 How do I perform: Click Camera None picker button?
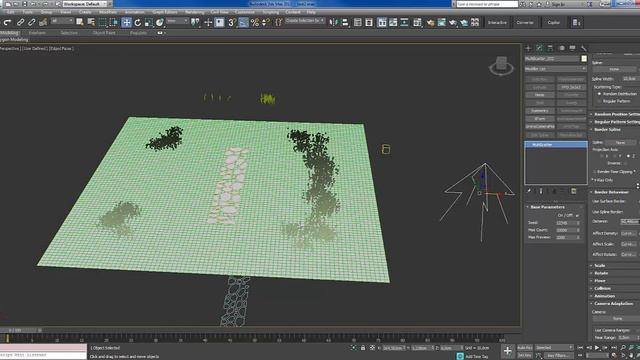point(617,318)
